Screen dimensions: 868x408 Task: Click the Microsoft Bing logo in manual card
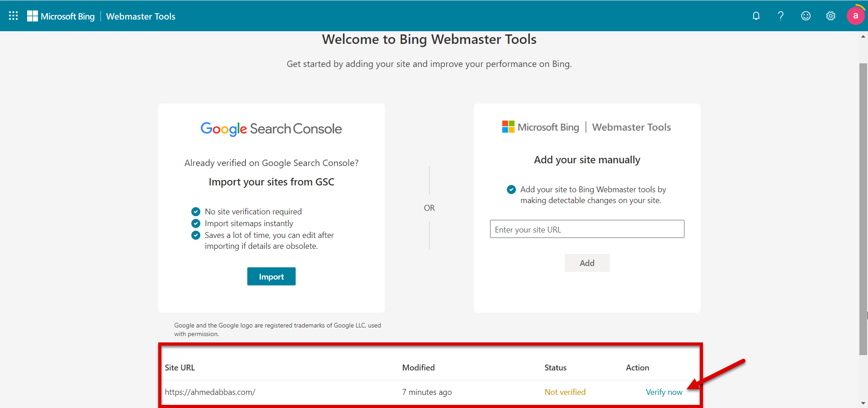541,127
